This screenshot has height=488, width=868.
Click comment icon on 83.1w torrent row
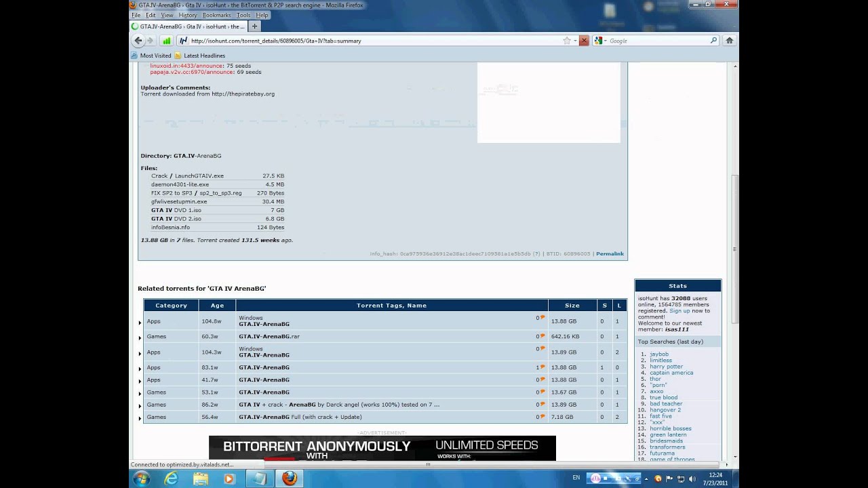[x=542, y=367]
